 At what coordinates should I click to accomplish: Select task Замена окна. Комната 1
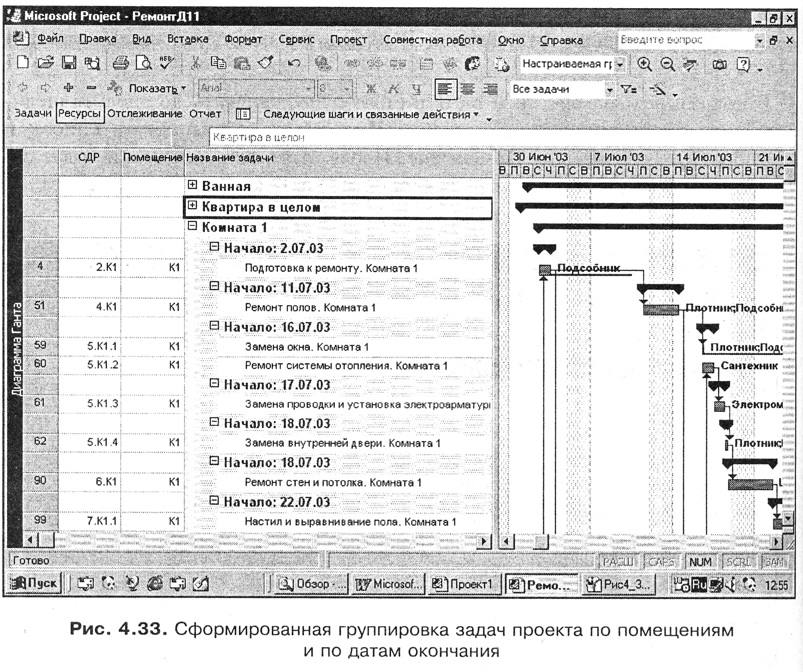307,347
